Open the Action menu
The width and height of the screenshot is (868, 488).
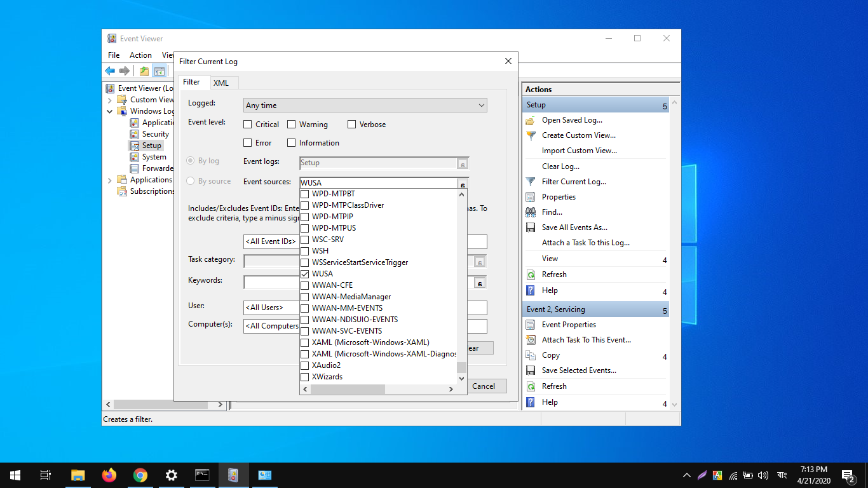click(x=140, y=55)
